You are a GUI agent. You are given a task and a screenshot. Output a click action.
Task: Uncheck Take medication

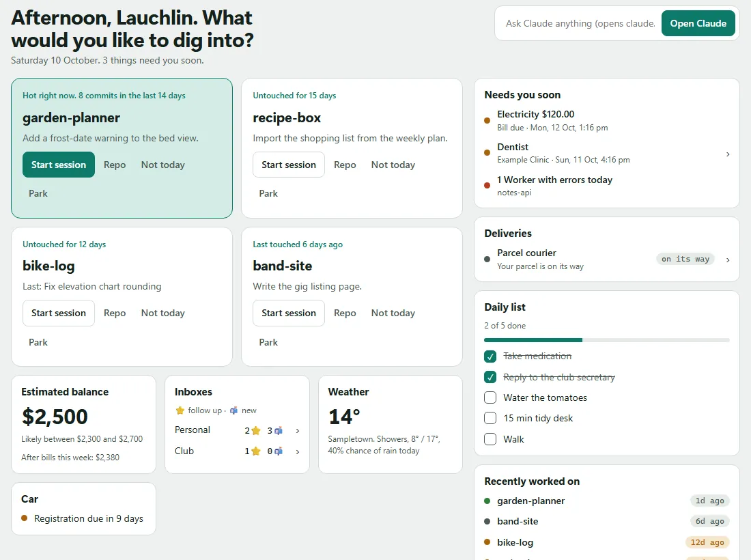(490, 356)
